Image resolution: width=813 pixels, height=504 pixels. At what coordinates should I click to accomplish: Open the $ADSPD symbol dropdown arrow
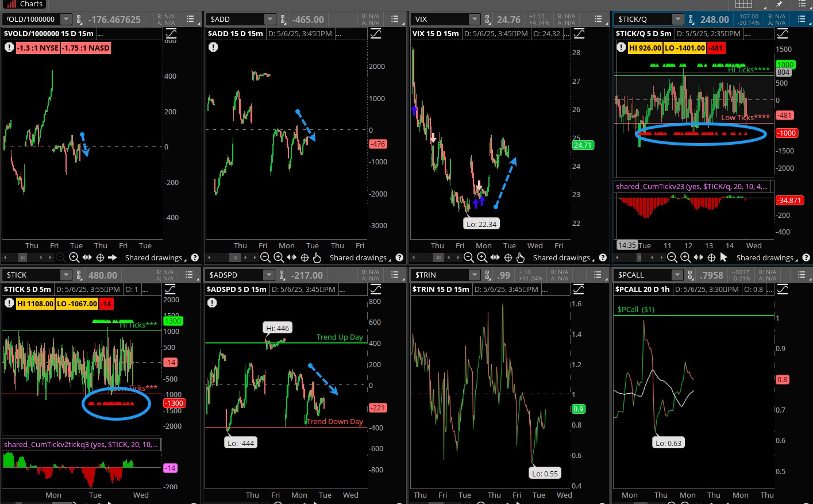[x=270, y=275]
